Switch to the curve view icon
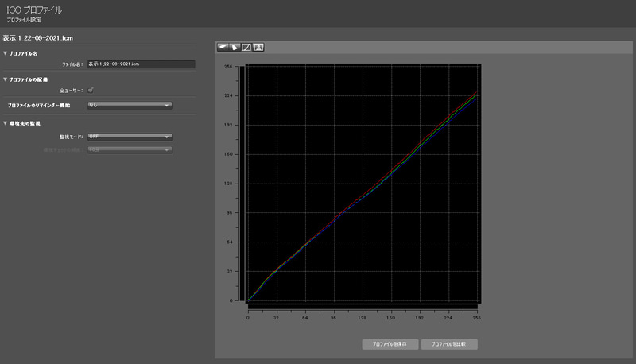This screenshot has width=636, height=364. [246, 48]
